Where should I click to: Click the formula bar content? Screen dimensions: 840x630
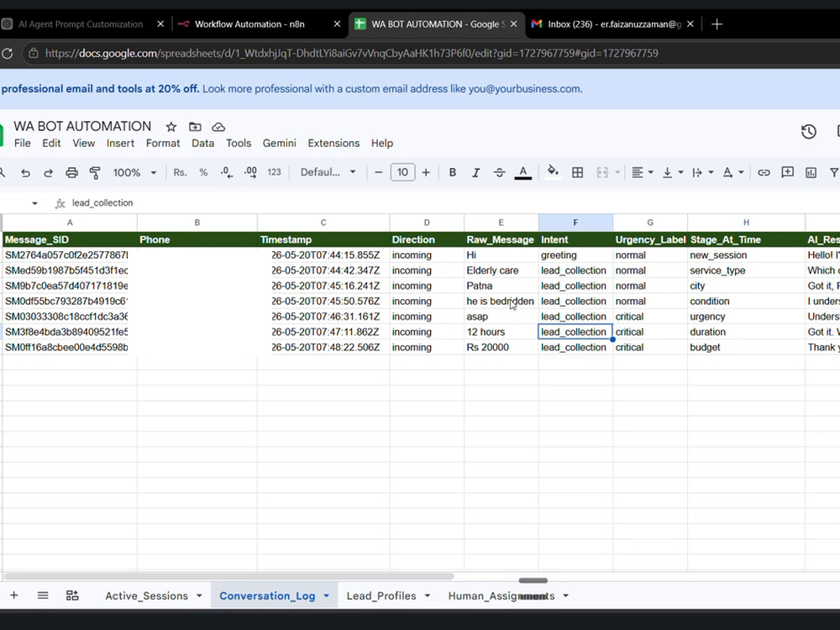102,202
